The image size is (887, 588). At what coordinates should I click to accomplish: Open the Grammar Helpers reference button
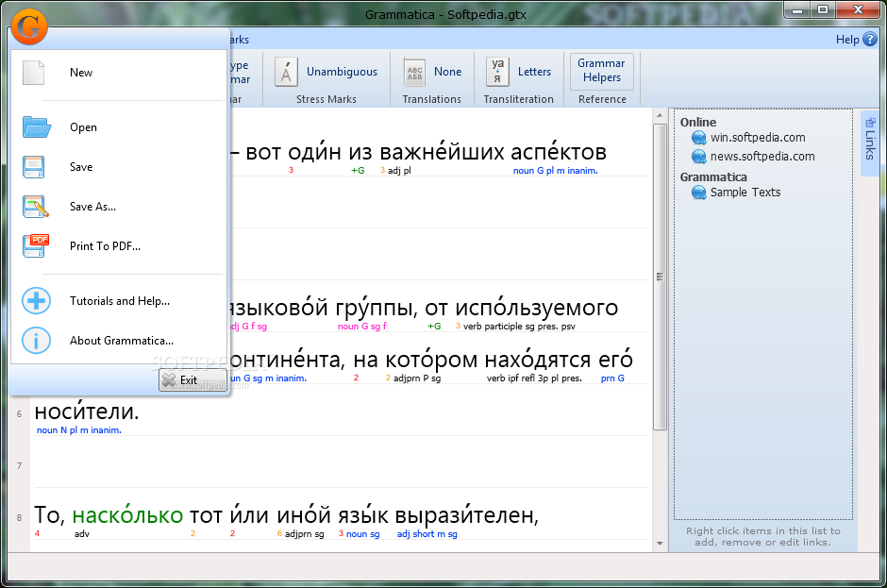601,71
